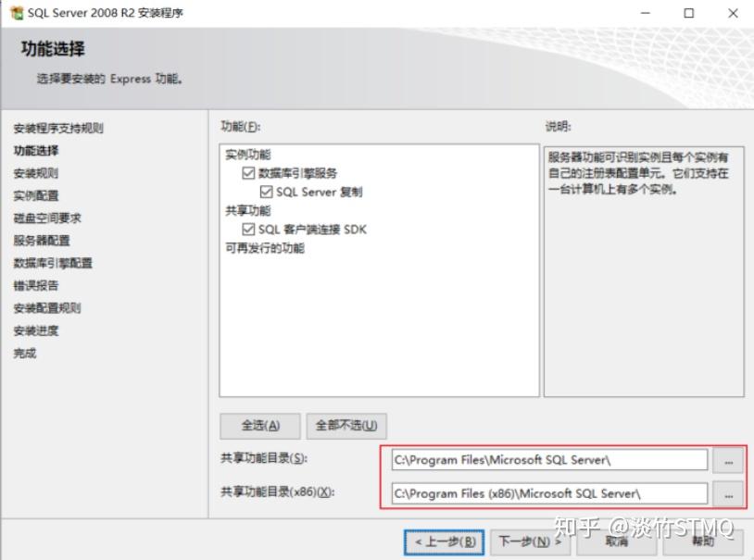Click the 共享功能目录(S) path input field

[x=549, y=461]
